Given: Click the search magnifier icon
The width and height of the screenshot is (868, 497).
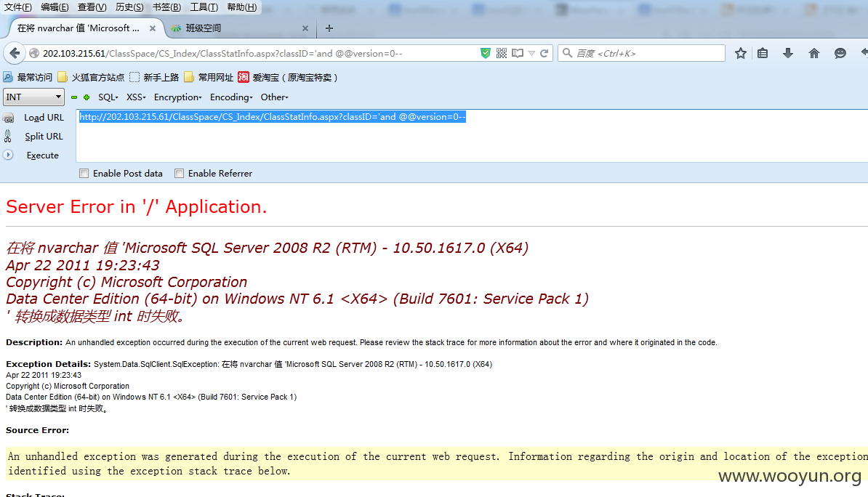Looking at the screenshot, I should 568,53.
